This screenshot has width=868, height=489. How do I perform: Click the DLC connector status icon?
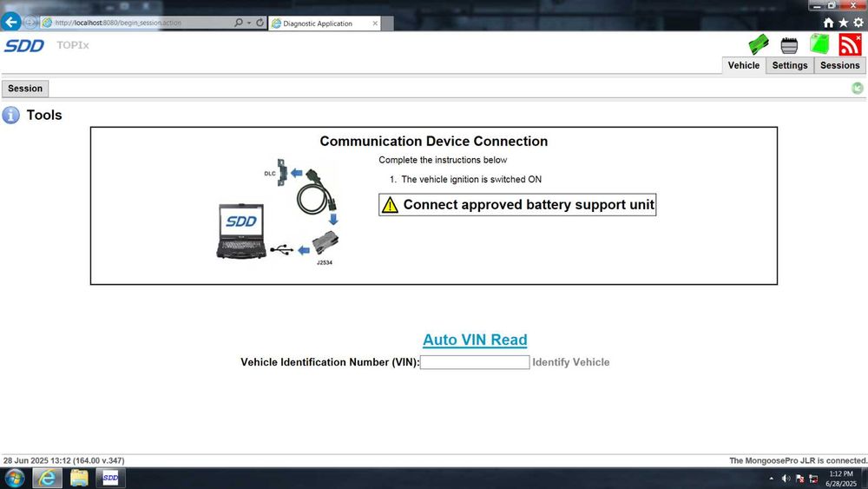789,45
